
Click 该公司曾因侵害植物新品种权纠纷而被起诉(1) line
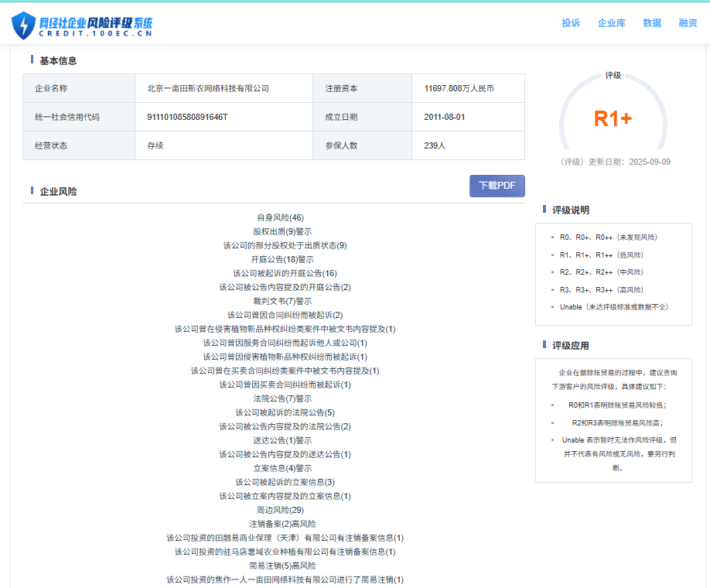285,357
